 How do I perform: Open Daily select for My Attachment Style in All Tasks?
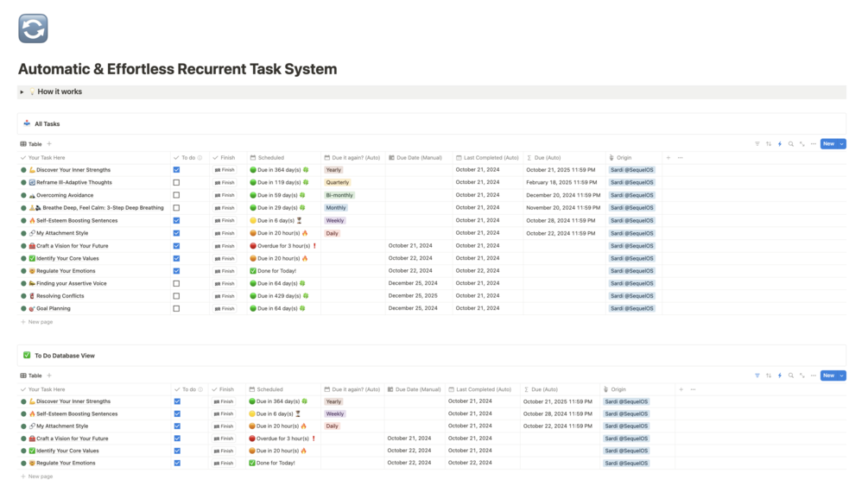coord(332,233)
